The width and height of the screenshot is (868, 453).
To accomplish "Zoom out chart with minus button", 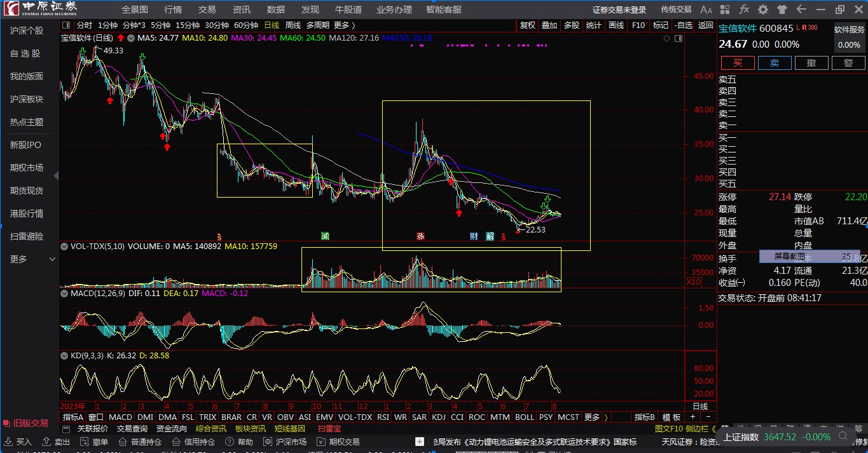I will [x=708, y=417].
